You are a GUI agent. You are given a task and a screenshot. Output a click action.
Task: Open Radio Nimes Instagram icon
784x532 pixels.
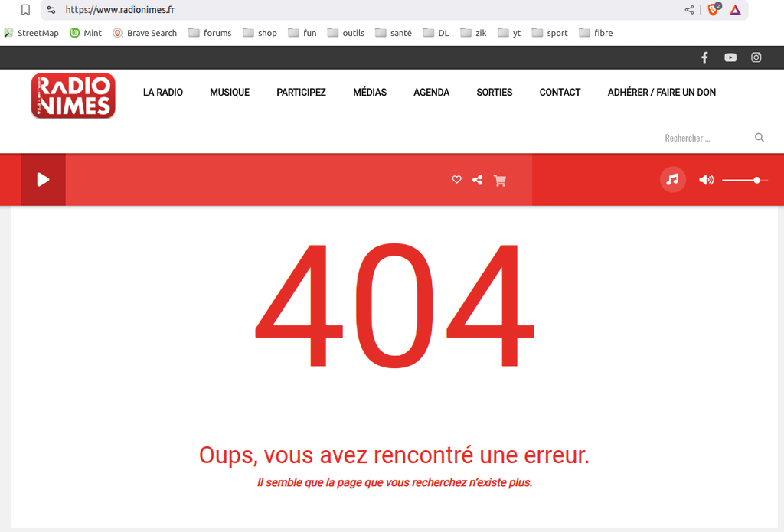click(x=756, y=57)
